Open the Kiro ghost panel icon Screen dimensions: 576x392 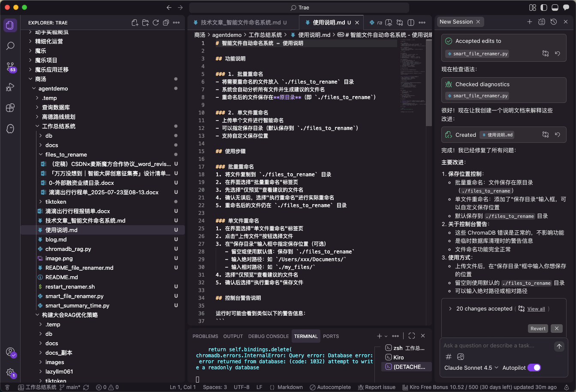tap(10, 129)
